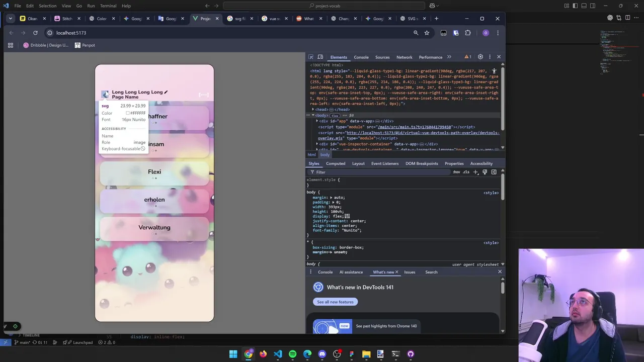
Task: Click the main.ts script source link
Action: 414,127
